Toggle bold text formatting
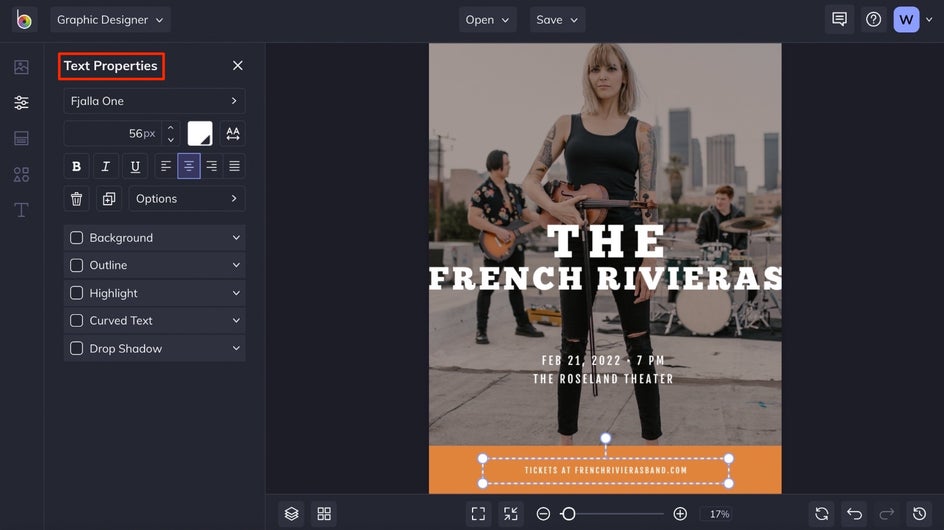 point(76,166)
